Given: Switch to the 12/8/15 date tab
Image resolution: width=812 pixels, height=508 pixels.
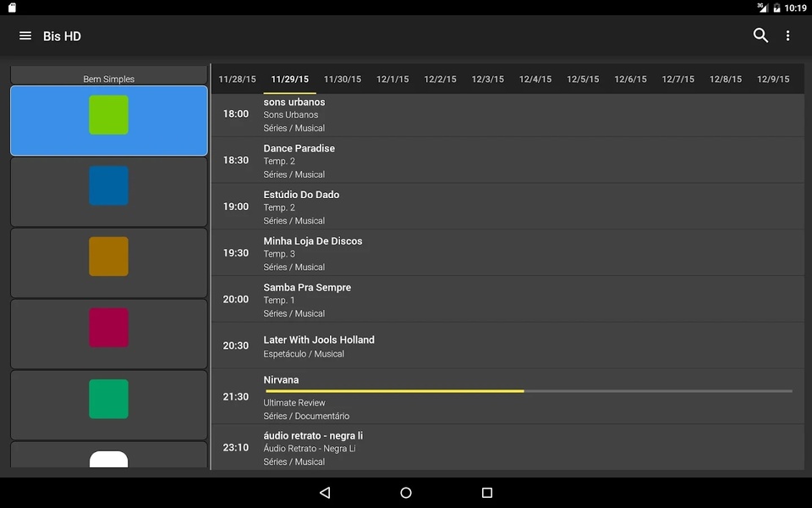Looking at the screenshot, I should (726, 80).
